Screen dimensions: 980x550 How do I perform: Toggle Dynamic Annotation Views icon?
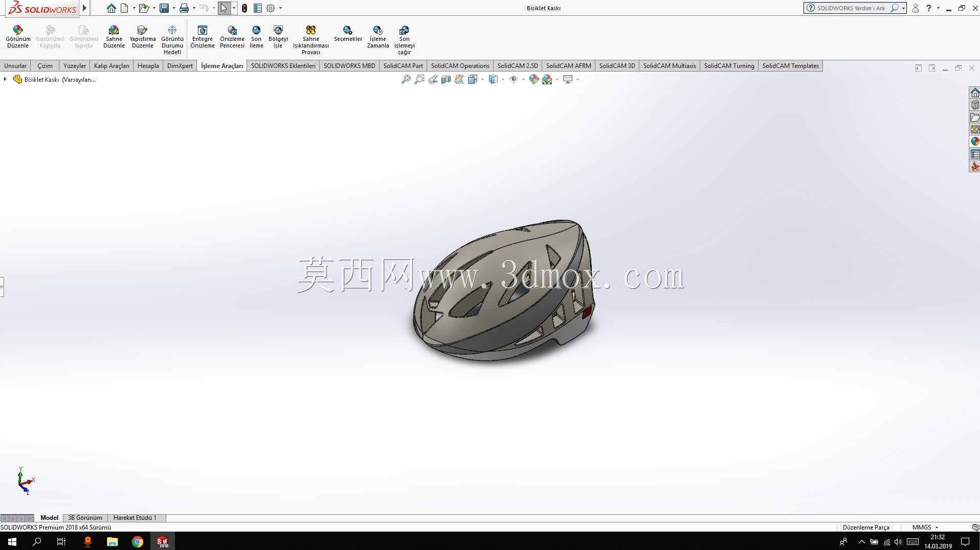(459, 79)
